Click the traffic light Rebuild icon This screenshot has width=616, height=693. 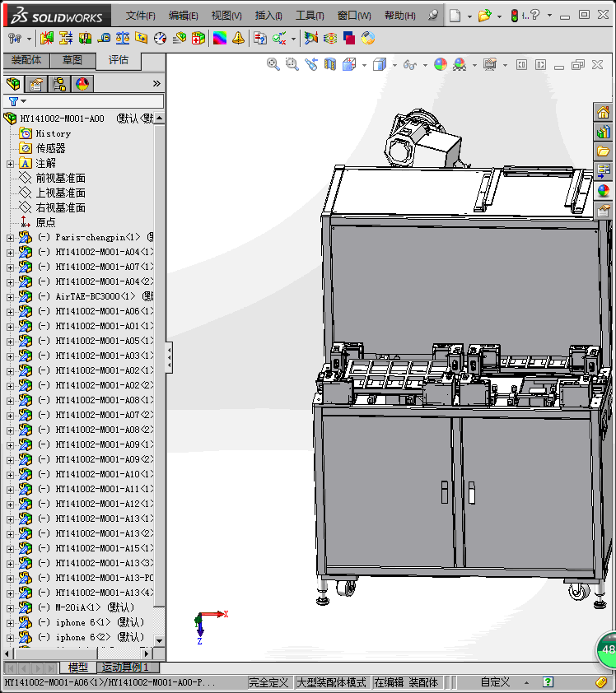coord(515,16)
